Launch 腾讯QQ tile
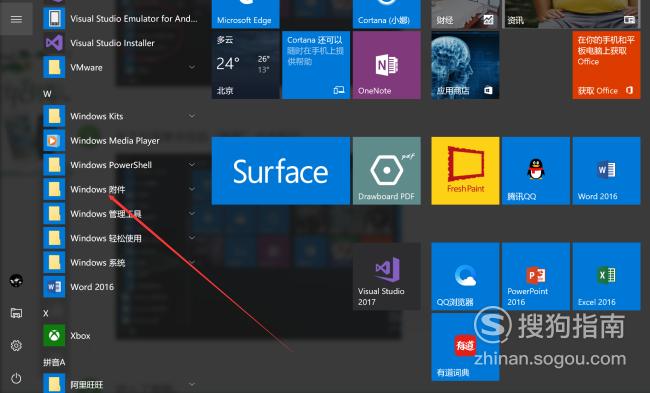This screenshot has height=393, width=650. [536, 171]
